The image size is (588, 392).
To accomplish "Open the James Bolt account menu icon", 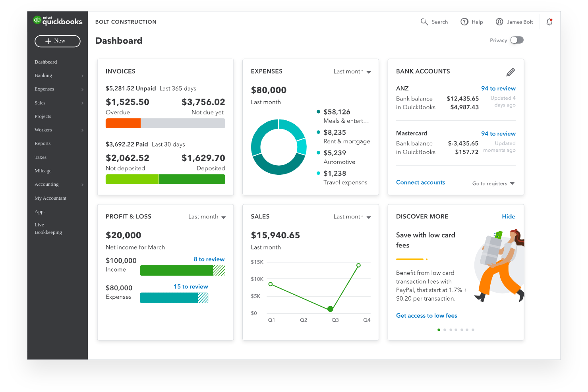I will [499, 22].
